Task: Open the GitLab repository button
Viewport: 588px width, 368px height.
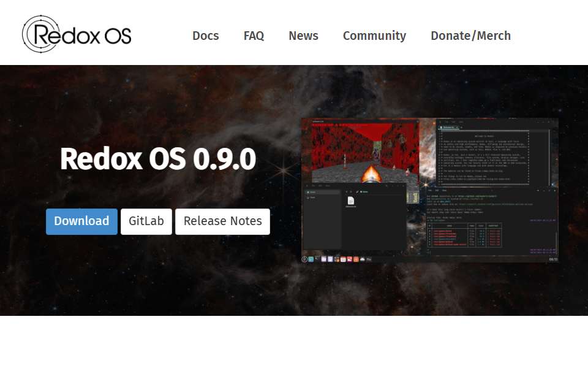Action: 146,221
